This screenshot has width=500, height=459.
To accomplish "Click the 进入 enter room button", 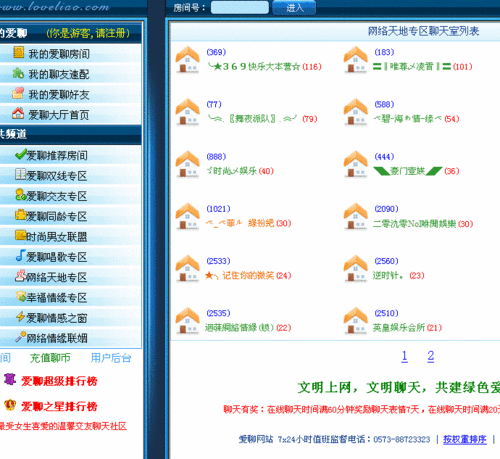I will click(294, 8).
